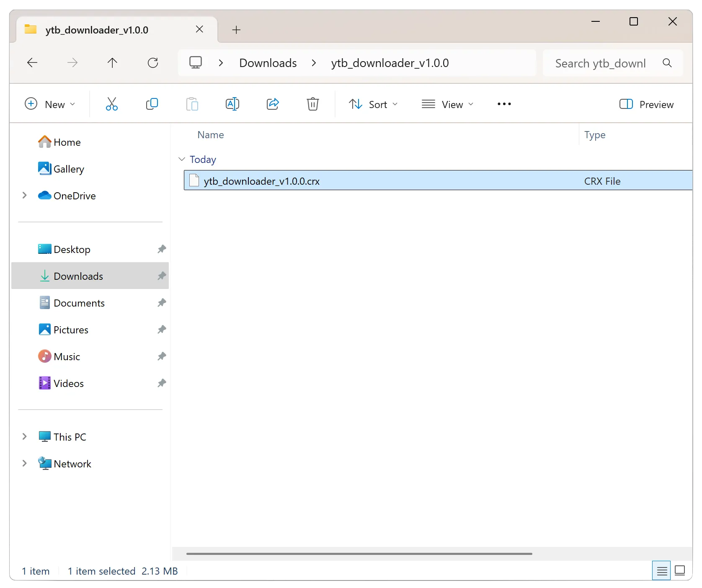This screenshot has height=588, width=702.
Task: Click the pin icon beside Music
Action: point(162,356)
